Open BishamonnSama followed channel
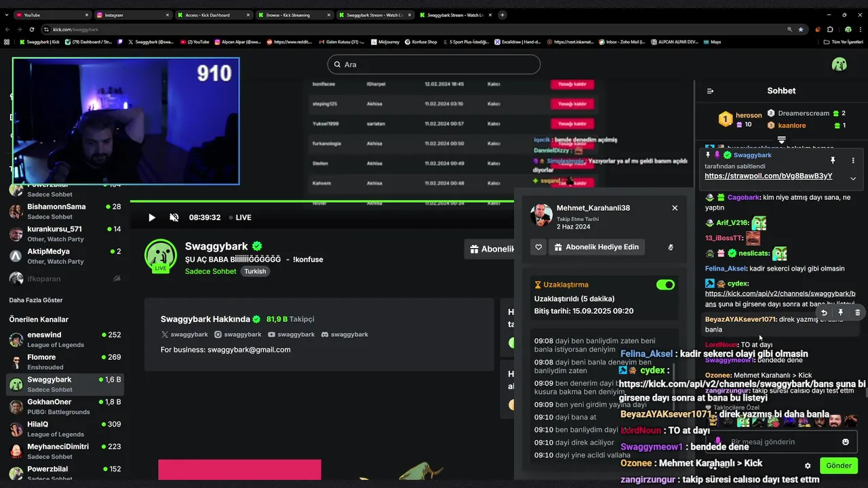The height and width of the screenshot is (488, 868). [64, 211]
